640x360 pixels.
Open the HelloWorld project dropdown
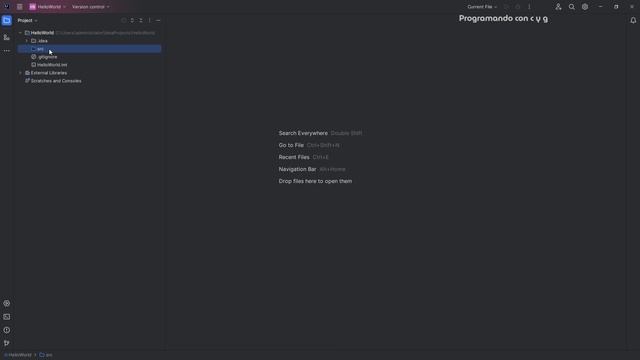point(47,7)
